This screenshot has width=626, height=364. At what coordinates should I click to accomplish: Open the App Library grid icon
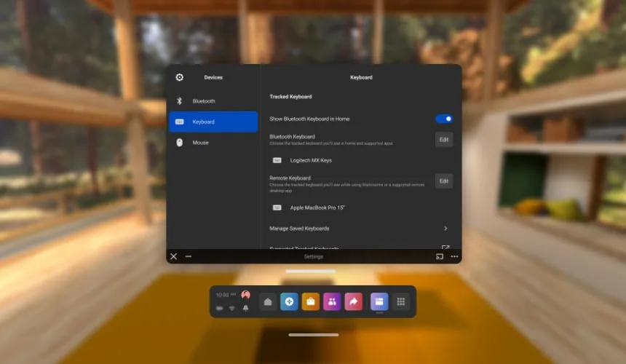point(401,301)
